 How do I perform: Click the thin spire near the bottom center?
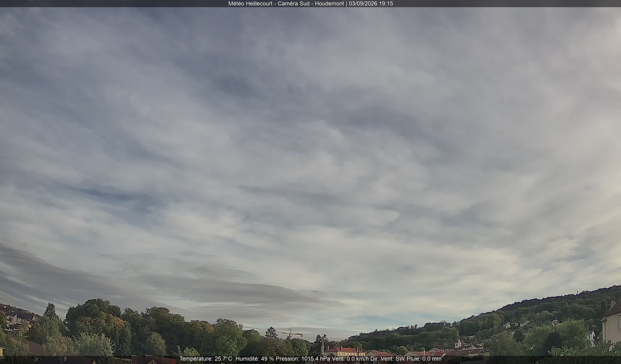(322, 345)
